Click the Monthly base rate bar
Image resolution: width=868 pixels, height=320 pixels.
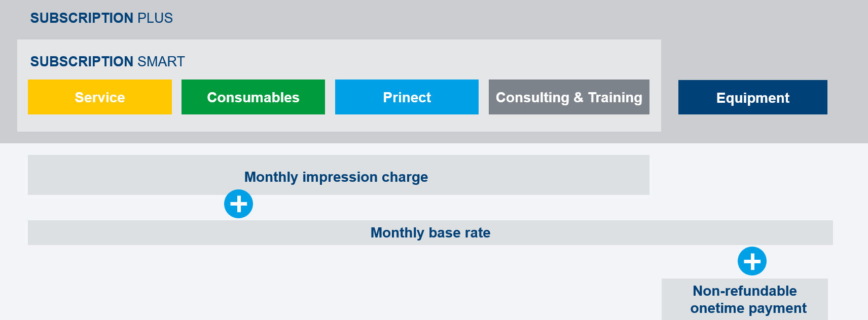click(x=430, y=232)
